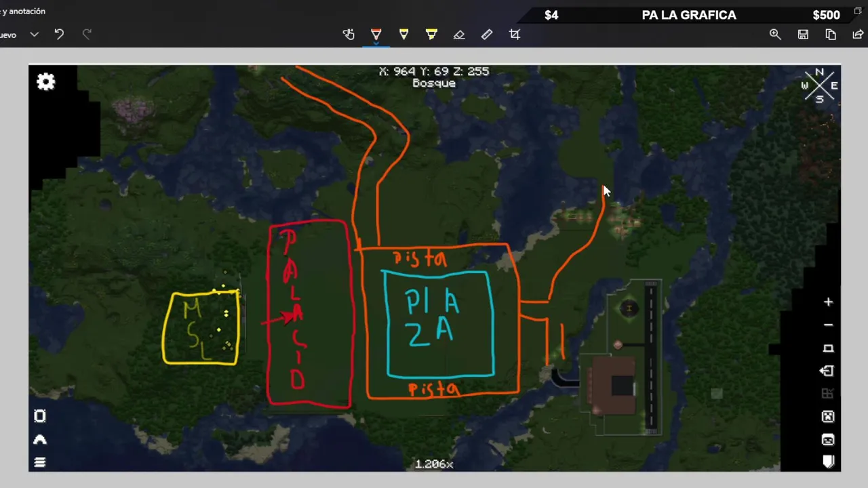Open the three-line menu icon on map
Image resolution: width=868 pixels, height=488 pixels.
[40, 462]
